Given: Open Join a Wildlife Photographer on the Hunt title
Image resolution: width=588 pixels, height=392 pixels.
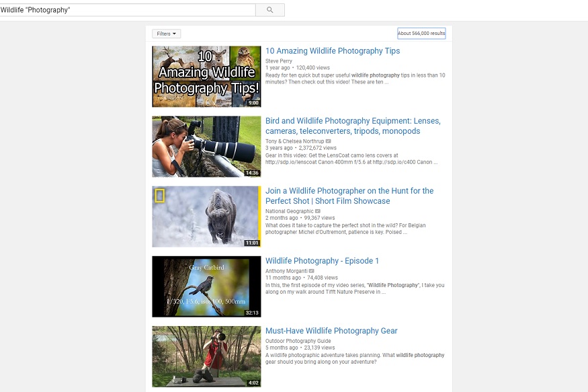Looking at the screenshot, I should [349, 196].
